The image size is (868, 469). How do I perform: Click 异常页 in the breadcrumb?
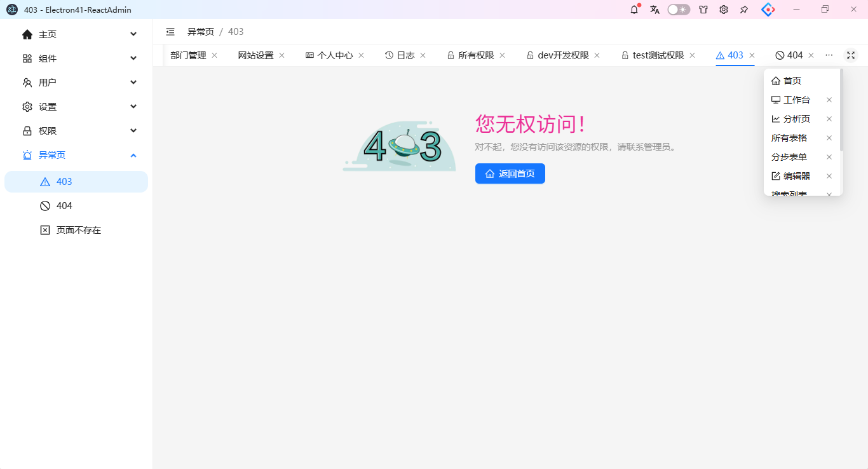point(201,32)
